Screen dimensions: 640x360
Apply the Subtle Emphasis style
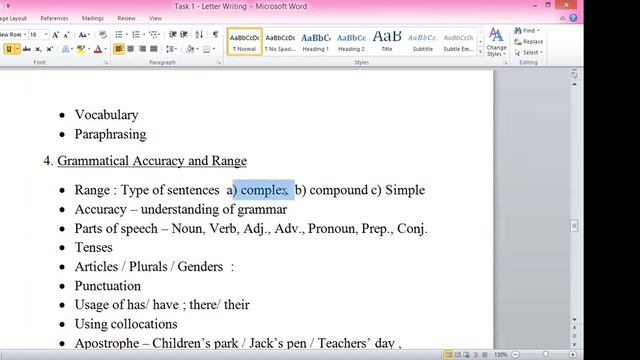[458, 42]
